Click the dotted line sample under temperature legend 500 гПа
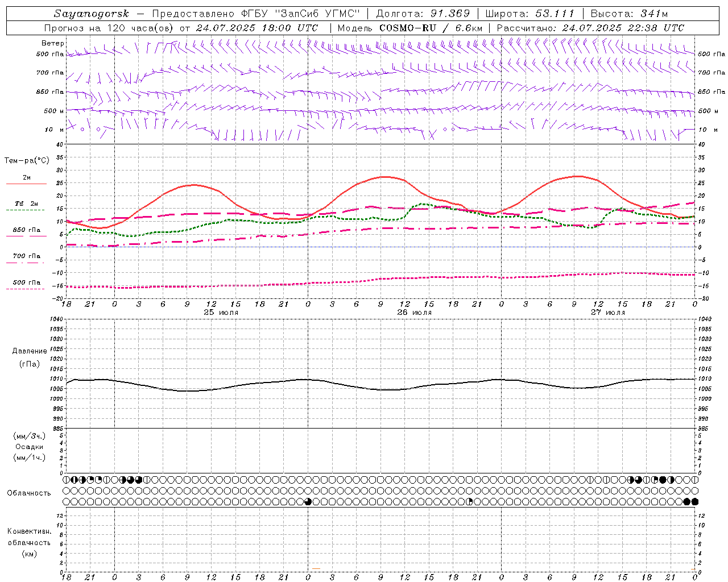Screen dimensions: 728x582 pos(26,289)
